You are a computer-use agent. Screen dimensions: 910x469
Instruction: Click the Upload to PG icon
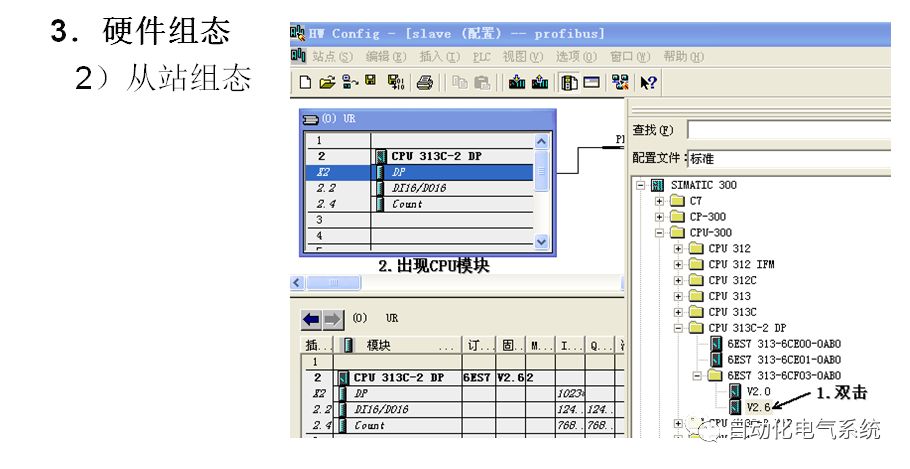pos(540,82)
